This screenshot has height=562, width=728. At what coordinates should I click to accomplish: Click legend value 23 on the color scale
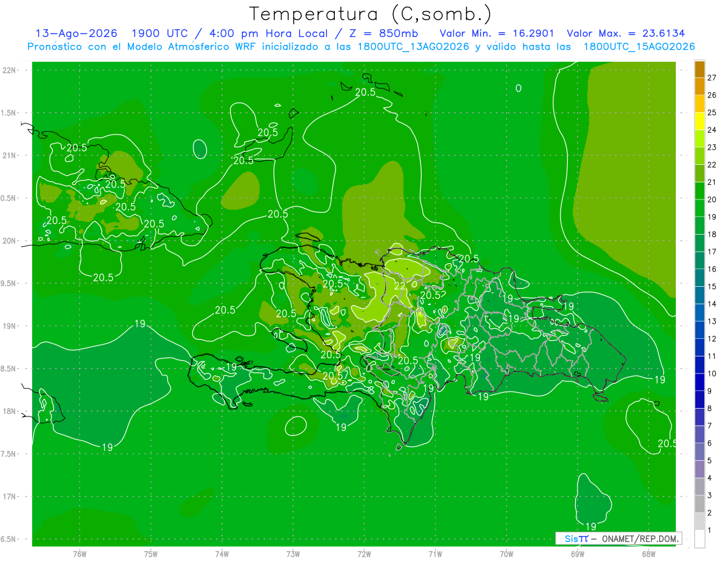pyautogui.click(x=712, y=147)
